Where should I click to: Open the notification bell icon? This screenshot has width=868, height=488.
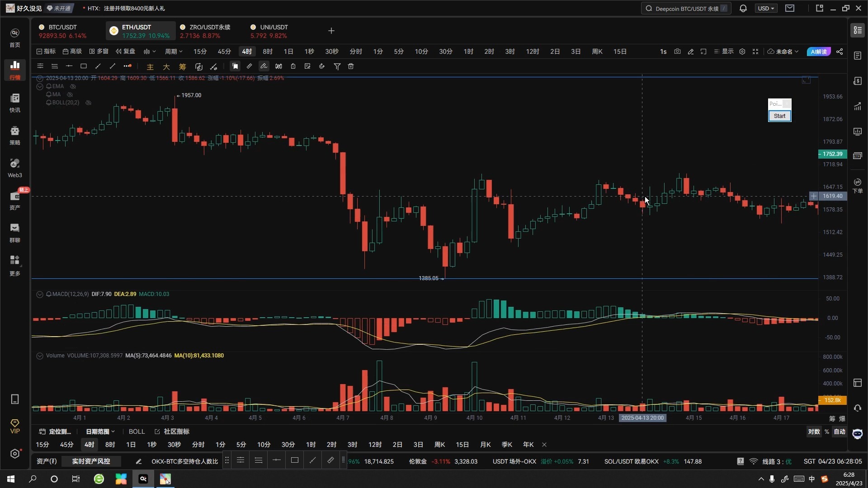click(x=743, y=8)
